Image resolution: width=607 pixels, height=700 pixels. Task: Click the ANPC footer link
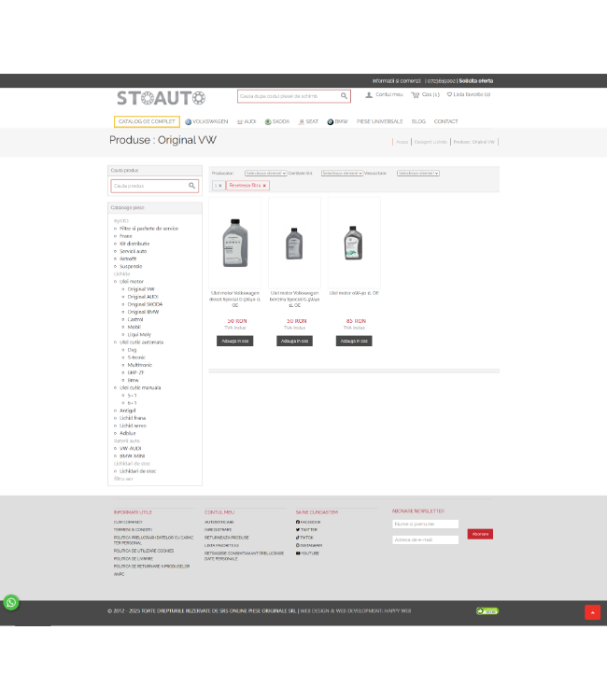(119, 575)
